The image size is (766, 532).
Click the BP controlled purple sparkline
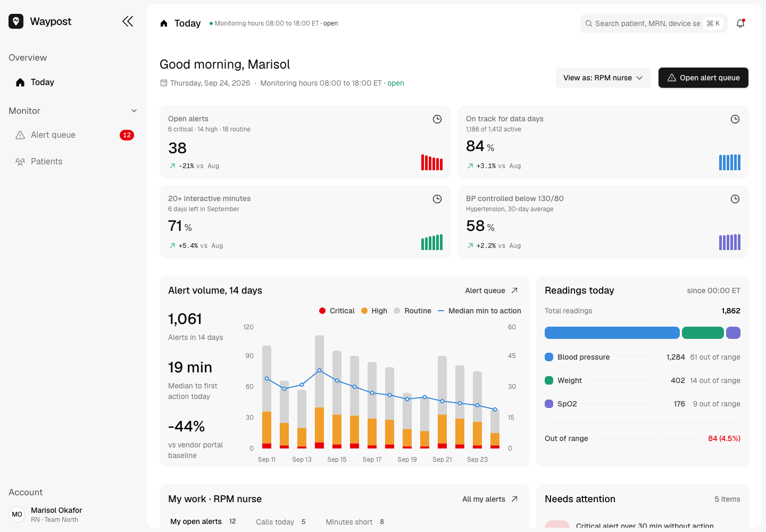pos(730,242)
